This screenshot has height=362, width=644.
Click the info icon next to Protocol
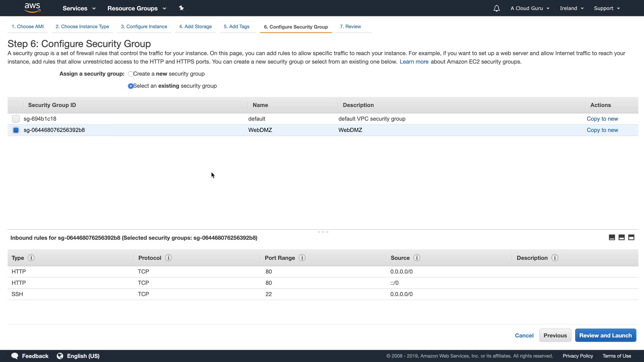pyautogui.click(x=168, y=258)
